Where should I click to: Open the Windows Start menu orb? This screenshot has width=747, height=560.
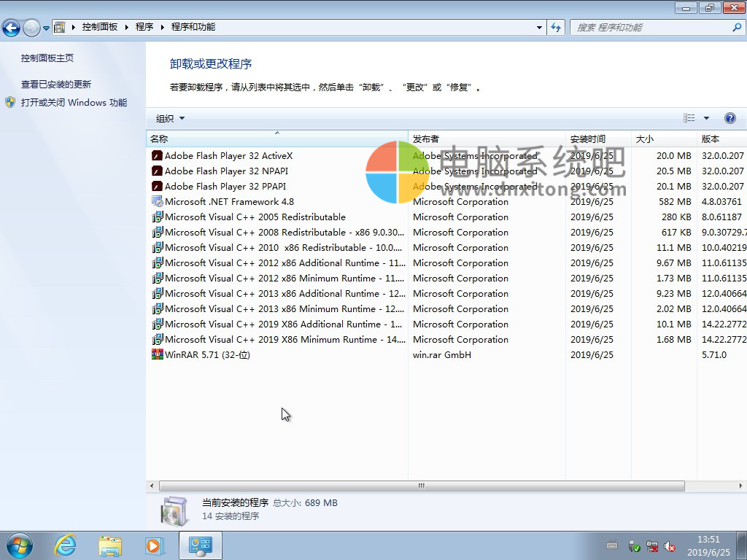tap(20, 545)
